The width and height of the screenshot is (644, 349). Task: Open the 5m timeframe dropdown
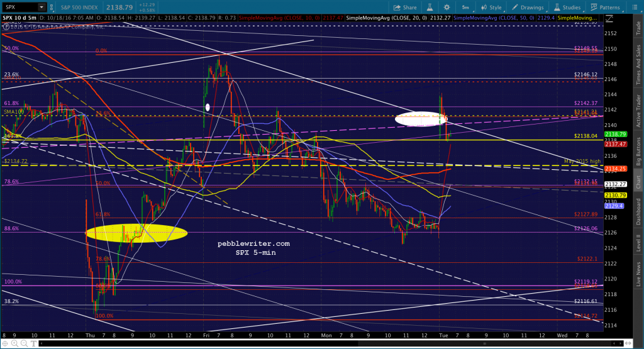pos(466,8)
